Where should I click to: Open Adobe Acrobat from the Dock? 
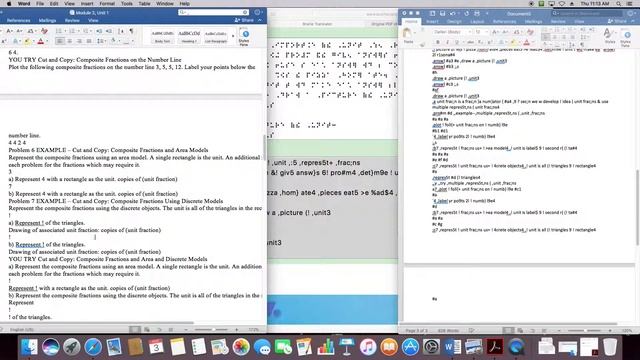pos(495,347)
